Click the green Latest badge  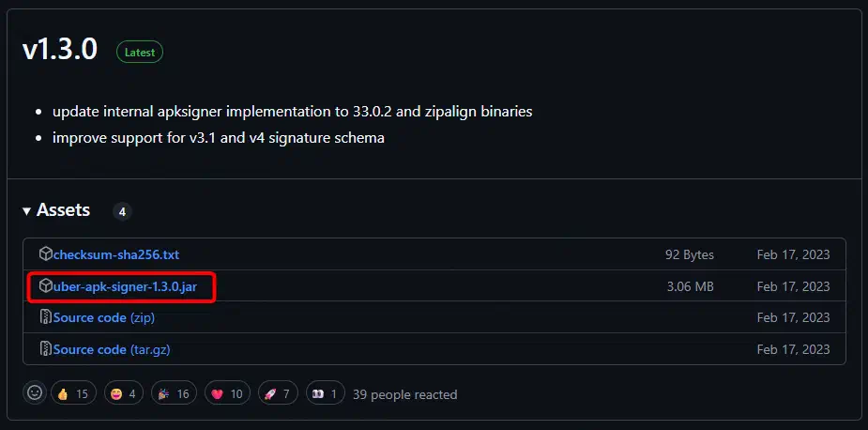[140, 53]
